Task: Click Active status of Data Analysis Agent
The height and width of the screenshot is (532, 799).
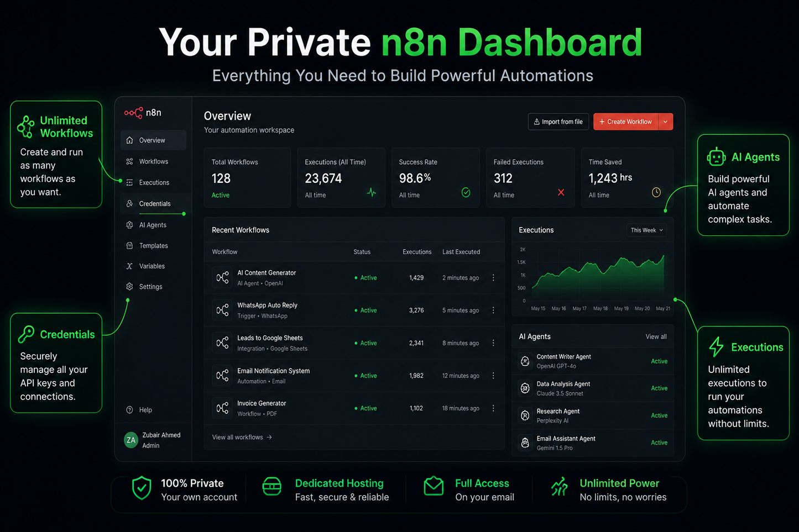Action: click(659, 388)
